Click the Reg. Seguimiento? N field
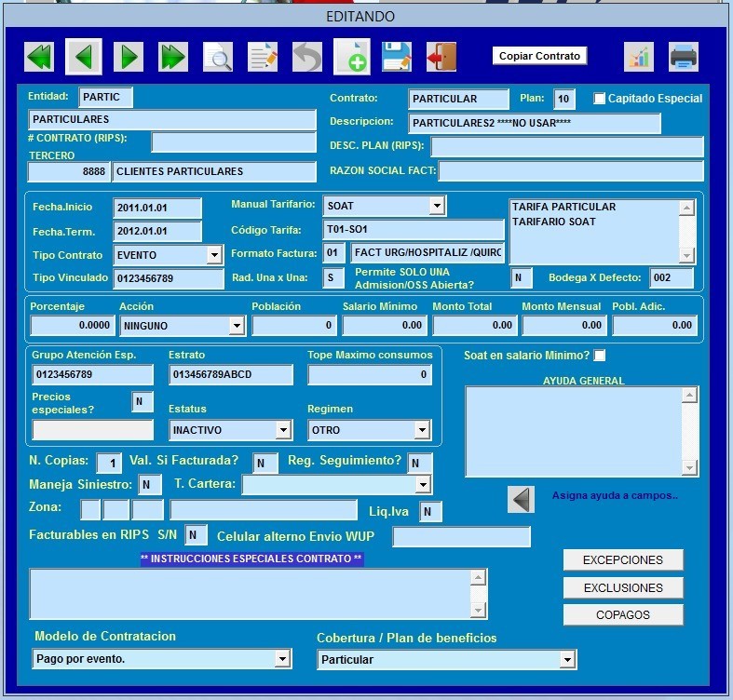 pyautogui.click(x=420, y=463)
